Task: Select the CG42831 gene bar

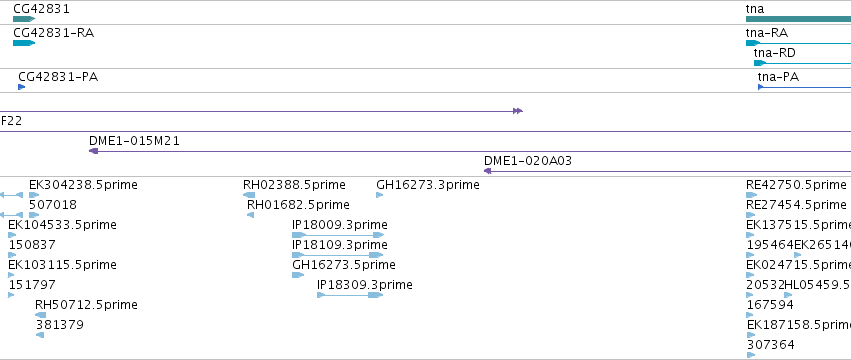Action: [24, 19]
